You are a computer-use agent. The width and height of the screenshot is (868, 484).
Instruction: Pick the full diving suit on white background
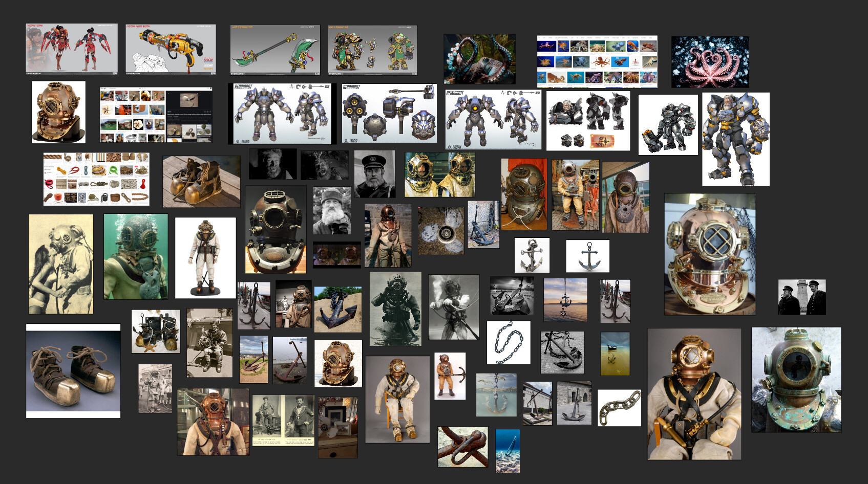205,258
